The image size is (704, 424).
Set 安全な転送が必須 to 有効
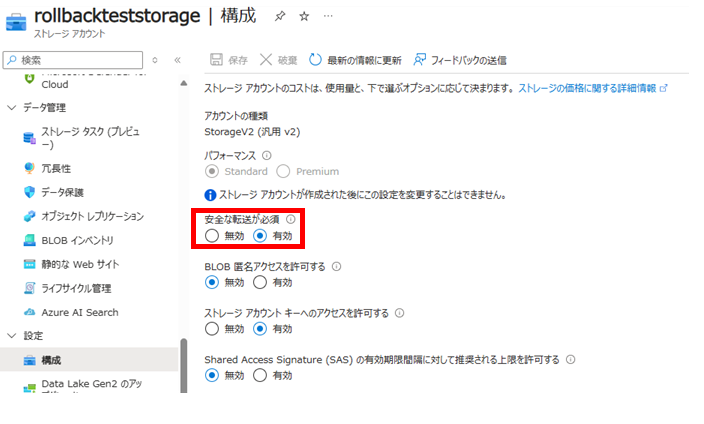(x=260, y=236)
